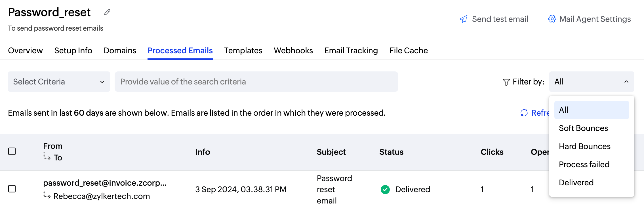Click the circular refresh arrows icon

pos(524,113)
